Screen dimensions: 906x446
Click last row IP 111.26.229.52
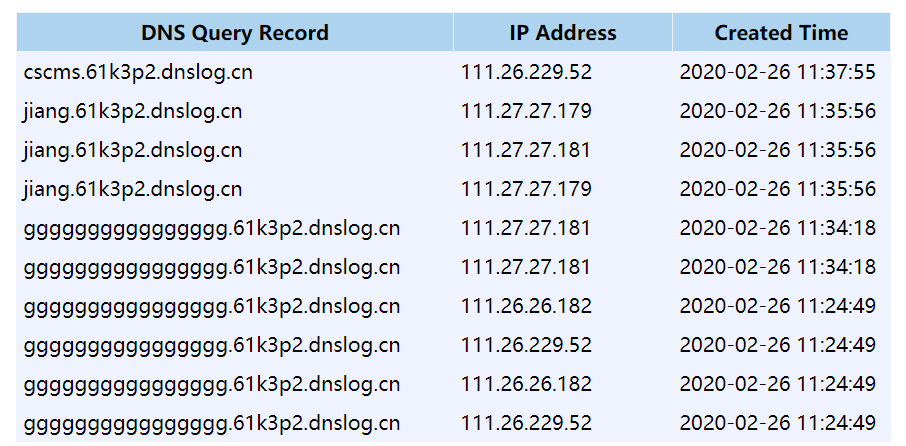pyautogui.click(x=526, y=423)
